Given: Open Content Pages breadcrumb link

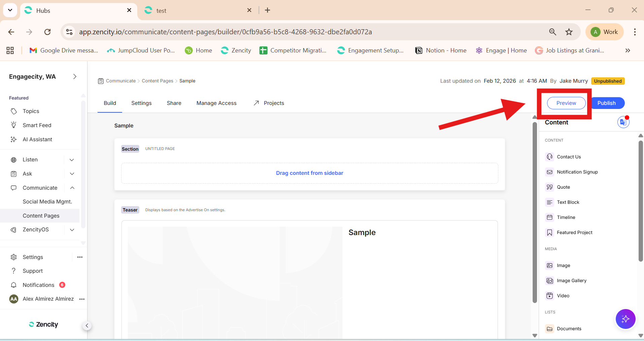Looking at the screenshot, I should (157, 81).
